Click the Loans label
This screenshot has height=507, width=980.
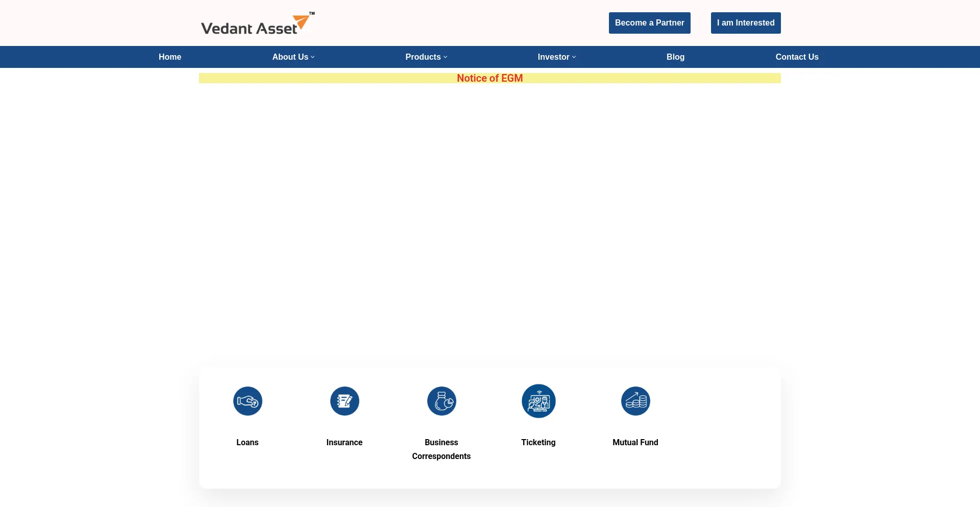tap(248, 442)
